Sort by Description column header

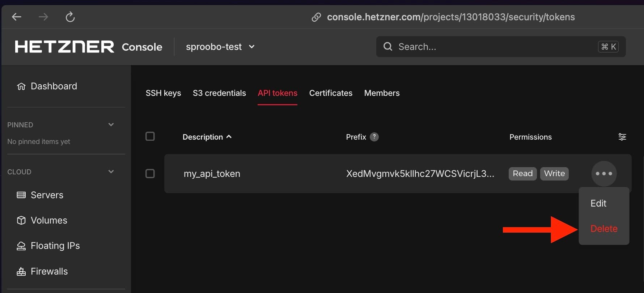(207, 137)
